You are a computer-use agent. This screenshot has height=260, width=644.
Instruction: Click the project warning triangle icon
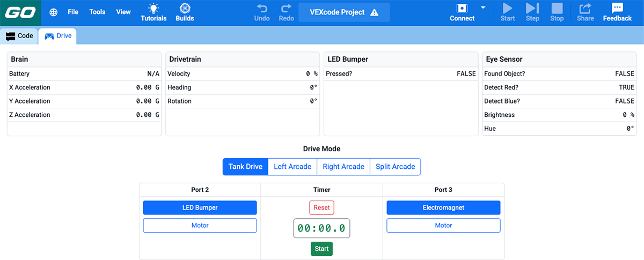pyautogui.click(x=375, y=12)
